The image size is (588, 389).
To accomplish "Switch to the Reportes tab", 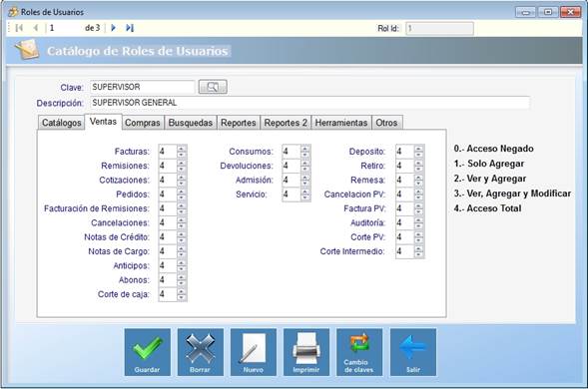I will 239,123.
